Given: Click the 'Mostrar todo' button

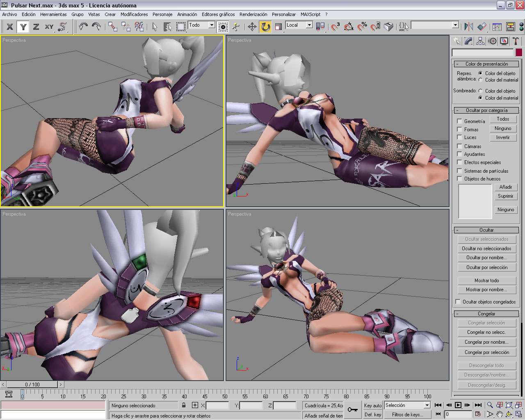Looking at the screenshot, I should [x=487, y=281].
